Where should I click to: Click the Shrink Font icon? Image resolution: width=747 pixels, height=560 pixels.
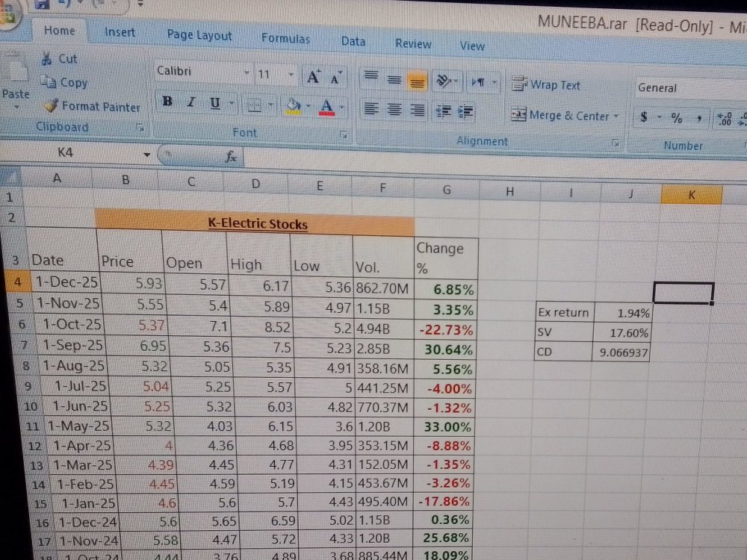tap(335, 78)
